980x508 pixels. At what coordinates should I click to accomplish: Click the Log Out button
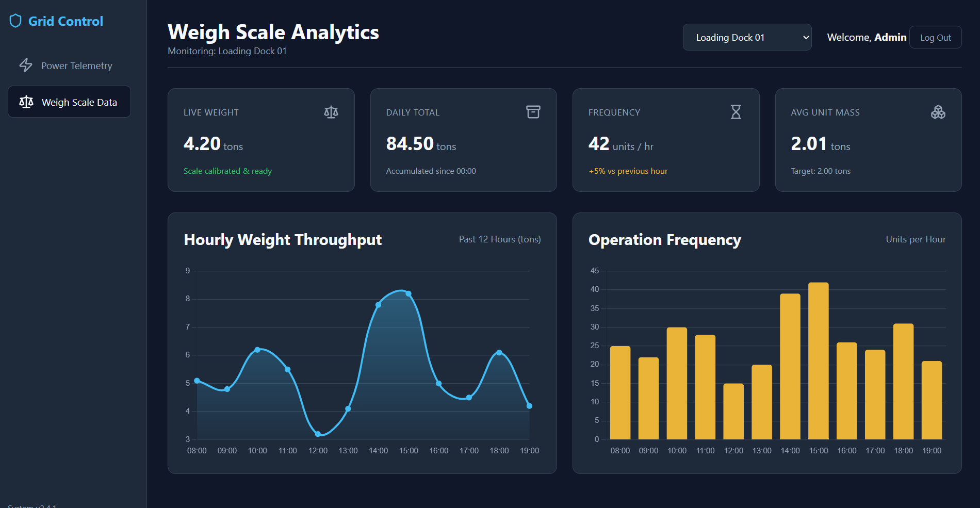(935, 37)
